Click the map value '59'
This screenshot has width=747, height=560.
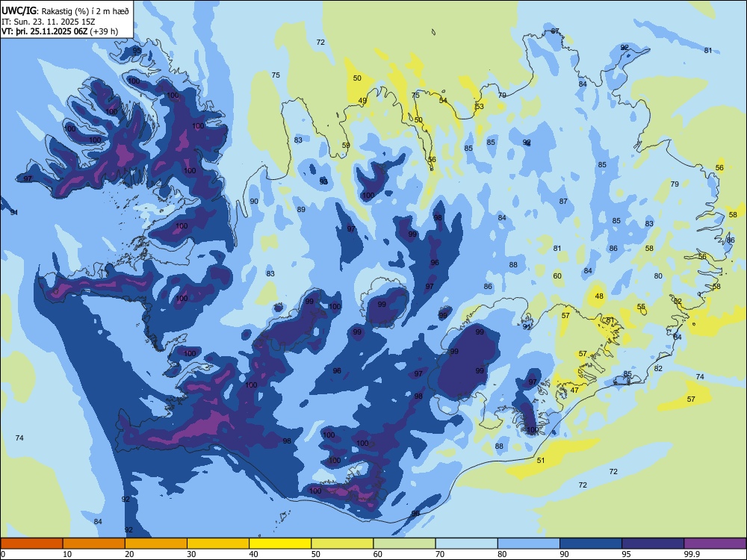point(346,146)
